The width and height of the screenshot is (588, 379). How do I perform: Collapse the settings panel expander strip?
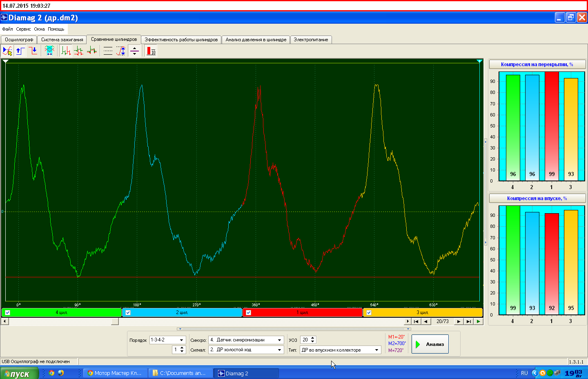click(x=294, y=328)
